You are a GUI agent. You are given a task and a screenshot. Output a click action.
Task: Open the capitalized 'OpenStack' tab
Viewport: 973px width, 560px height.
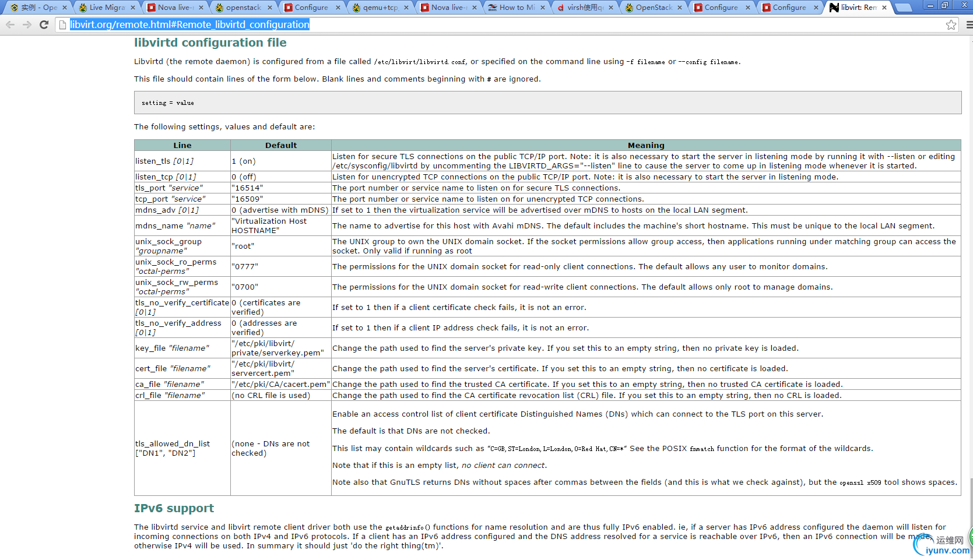[654, 8]
